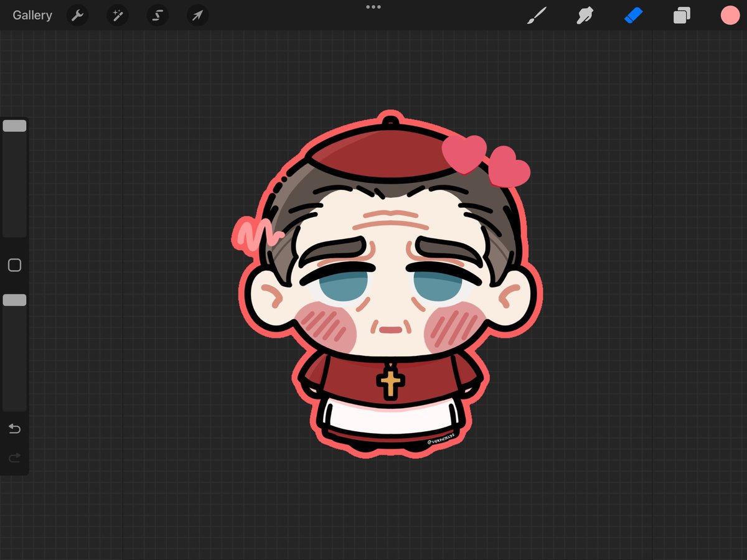
Task: Open the canvas options with the three dots
Action: [x=373, y=7]
